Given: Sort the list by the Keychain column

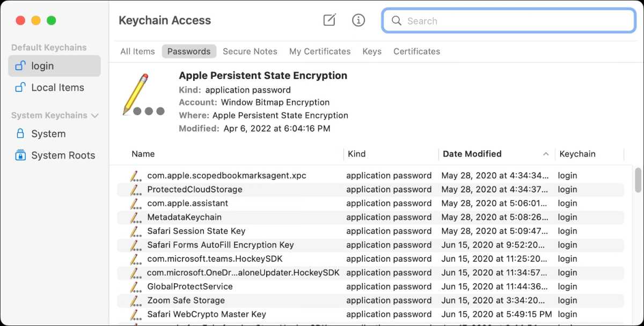Looking at the screenshot, I should click(577, 154).
